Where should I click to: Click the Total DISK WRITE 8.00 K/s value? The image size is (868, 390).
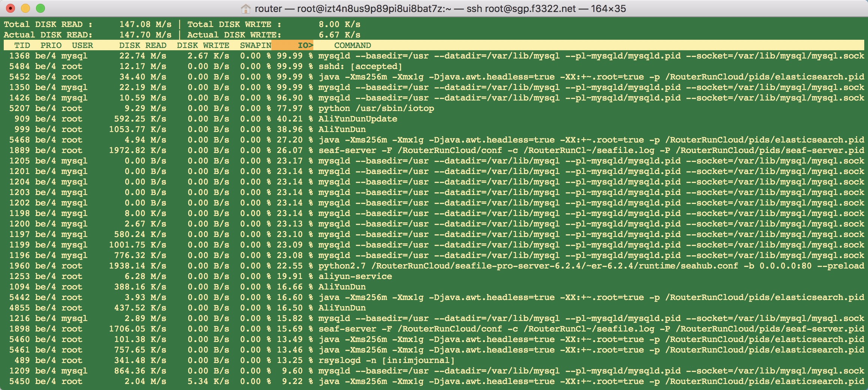tap(340, 24)
